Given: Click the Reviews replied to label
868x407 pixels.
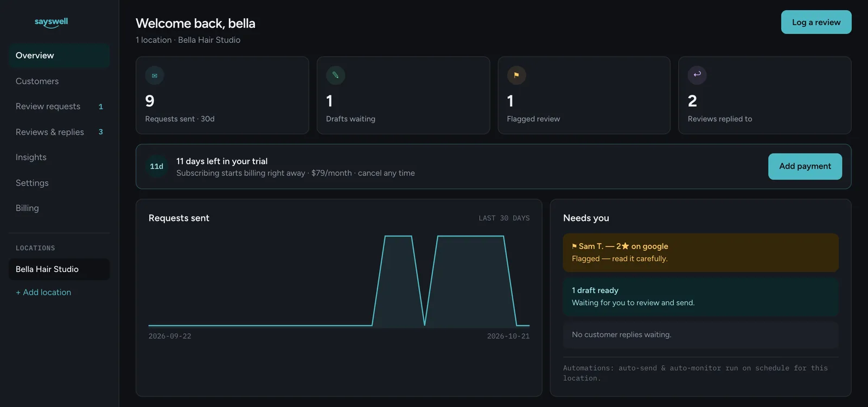Looking at the screenshot, I should coord(720,119).
